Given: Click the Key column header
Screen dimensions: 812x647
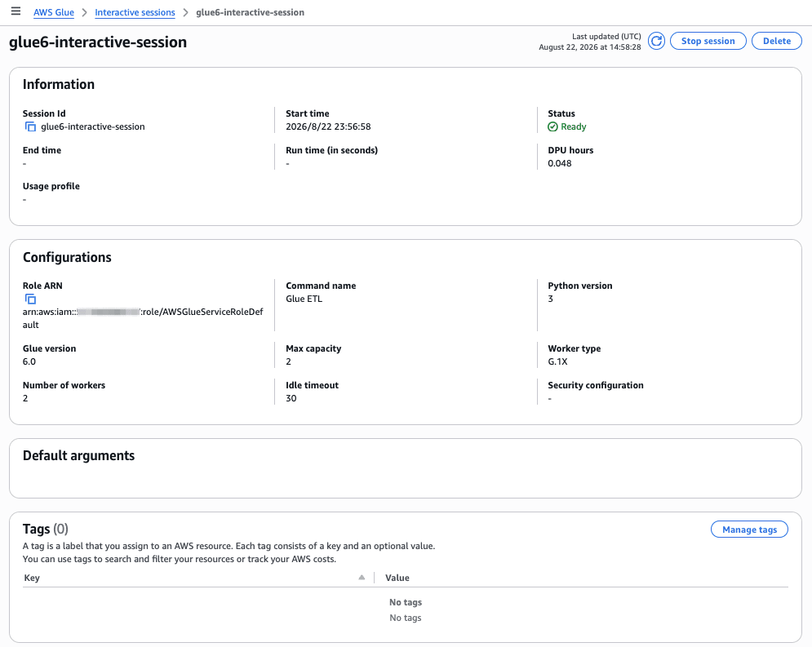Looking at the screenshot, I should [32, 578].
